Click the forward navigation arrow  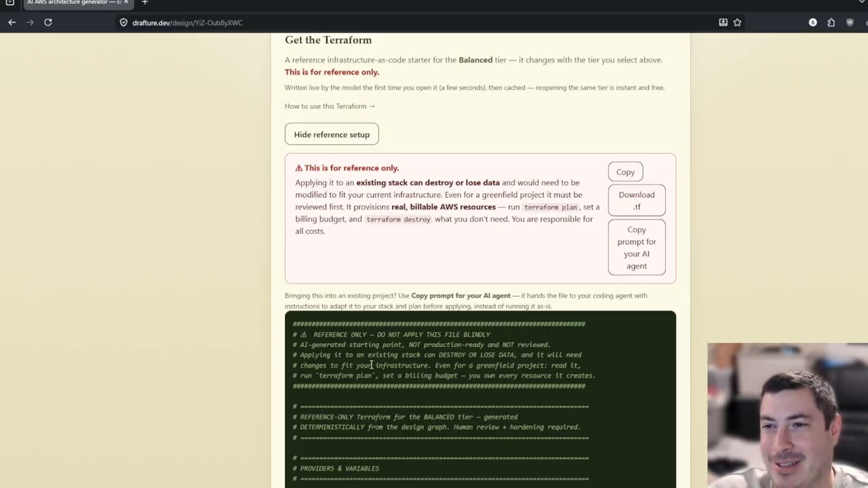[30, 22]
